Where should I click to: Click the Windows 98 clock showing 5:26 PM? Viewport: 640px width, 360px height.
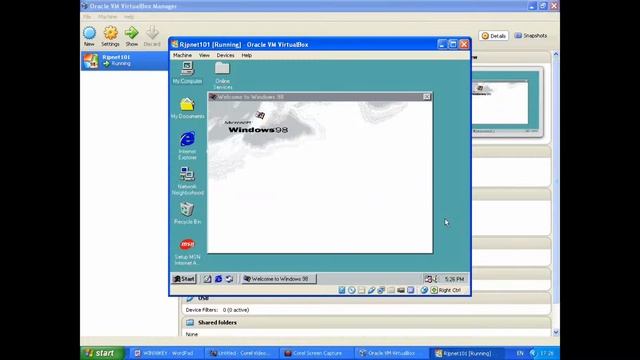click(x=454, y=279)
